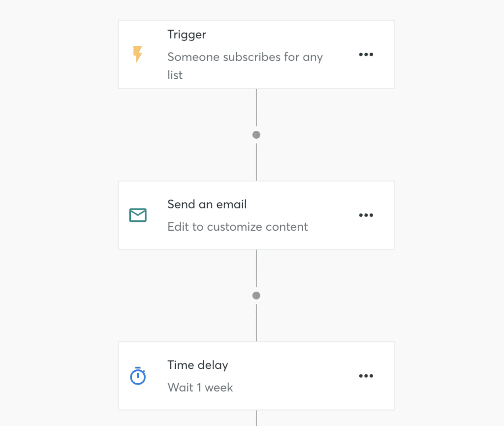Select the 'Wait 1 week' text
The height and width of the screenshot is (426, 504).
[200, 387]
